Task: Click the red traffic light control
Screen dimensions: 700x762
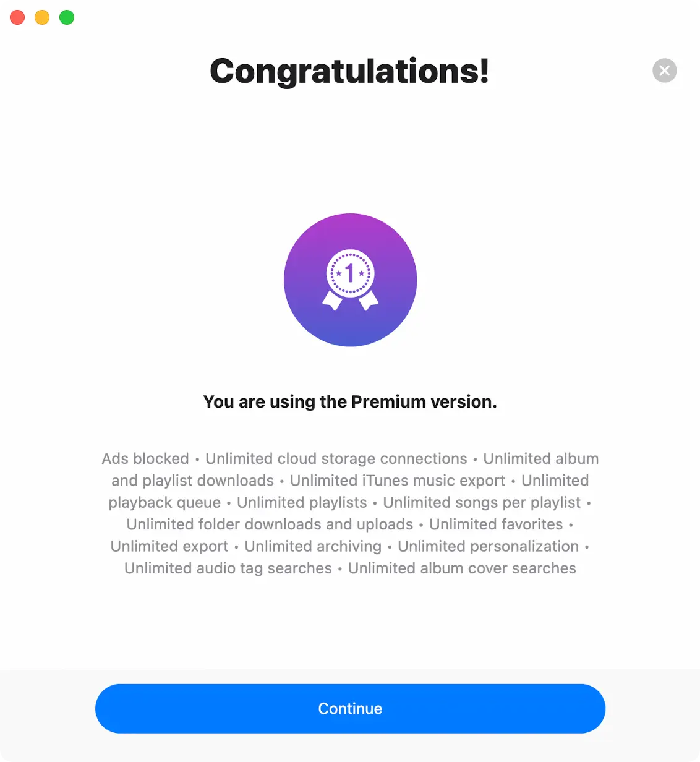Action: point(17,17)
